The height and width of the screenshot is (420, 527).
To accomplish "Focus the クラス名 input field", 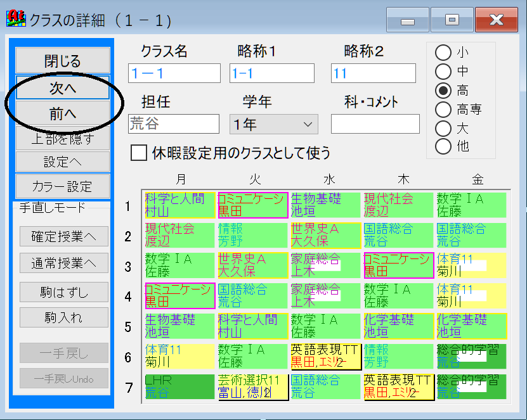I will [174, 73].
